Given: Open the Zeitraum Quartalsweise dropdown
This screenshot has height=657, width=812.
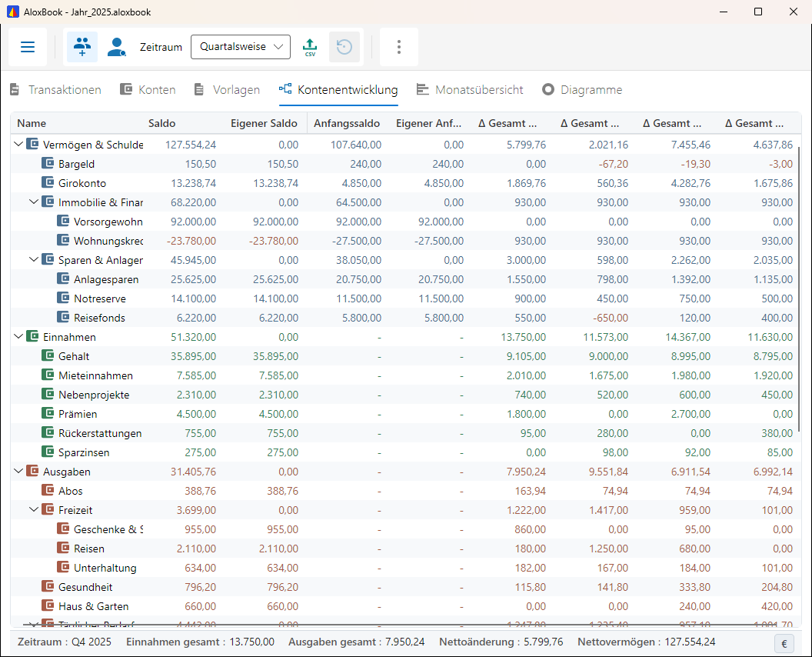Looking at the screenshot, I should (240, 47).
